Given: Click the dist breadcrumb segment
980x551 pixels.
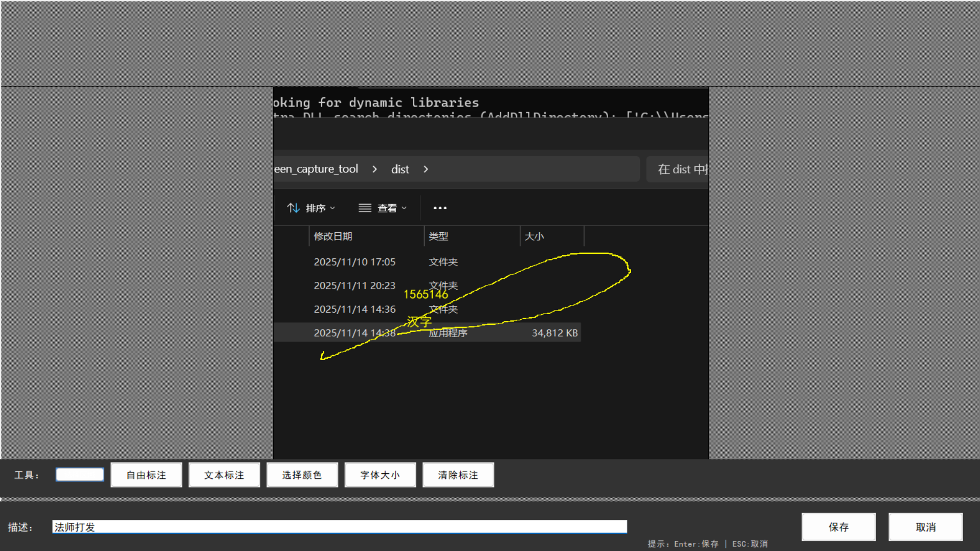Looking at the screenshot, I should click(400, 169).
